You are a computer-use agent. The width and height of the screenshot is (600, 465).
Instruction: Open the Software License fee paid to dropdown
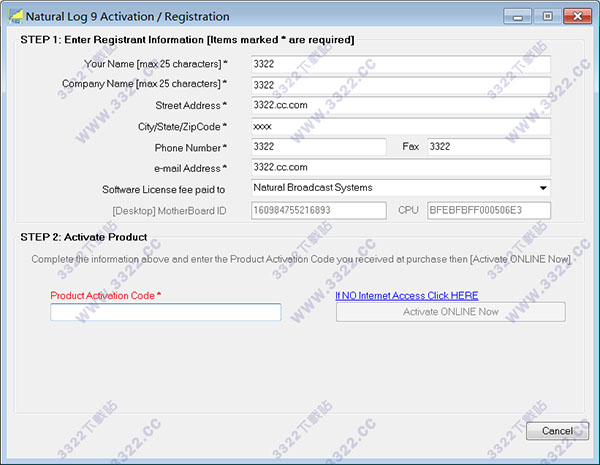(x=401, y=188)
